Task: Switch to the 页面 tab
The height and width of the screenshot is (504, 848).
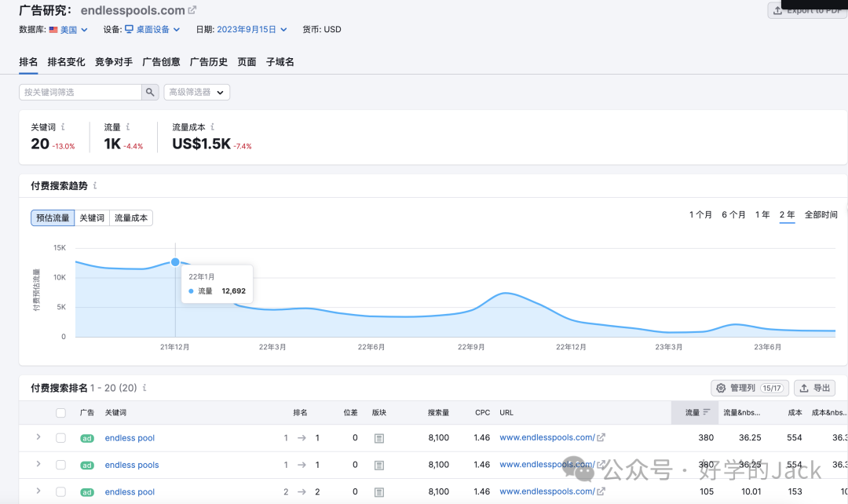Action: [x=247, y=62]
